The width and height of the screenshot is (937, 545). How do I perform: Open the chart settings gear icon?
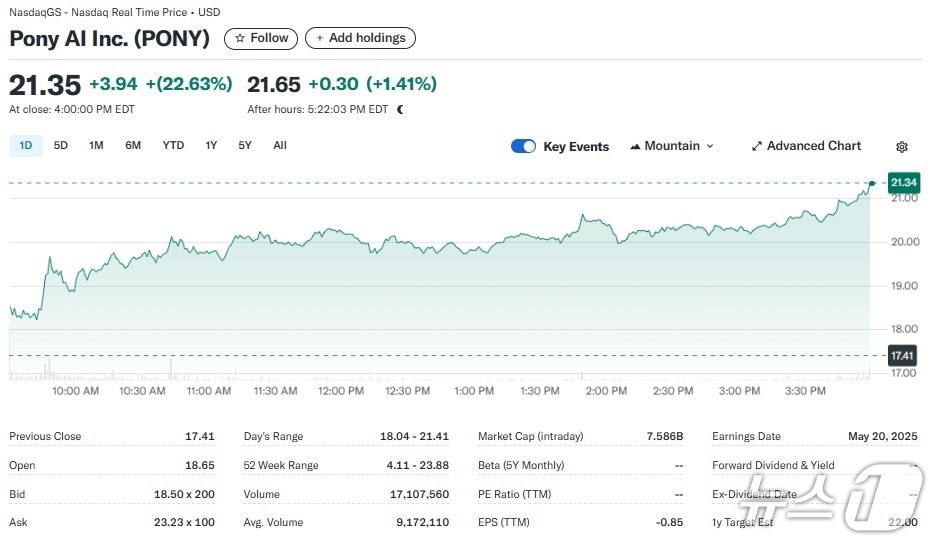[902, 147]
